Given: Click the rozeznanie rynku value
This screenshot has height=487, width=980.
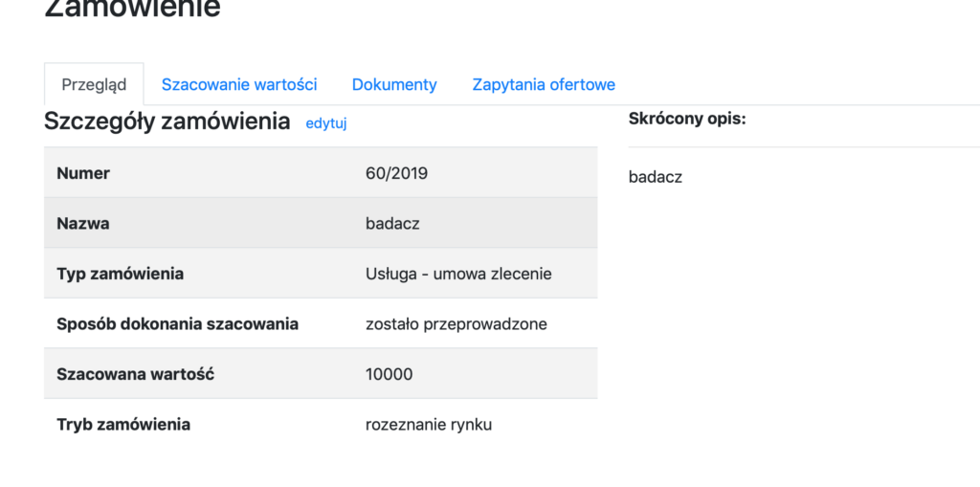Looking at the screenshot, I should [x=428, y=424].
